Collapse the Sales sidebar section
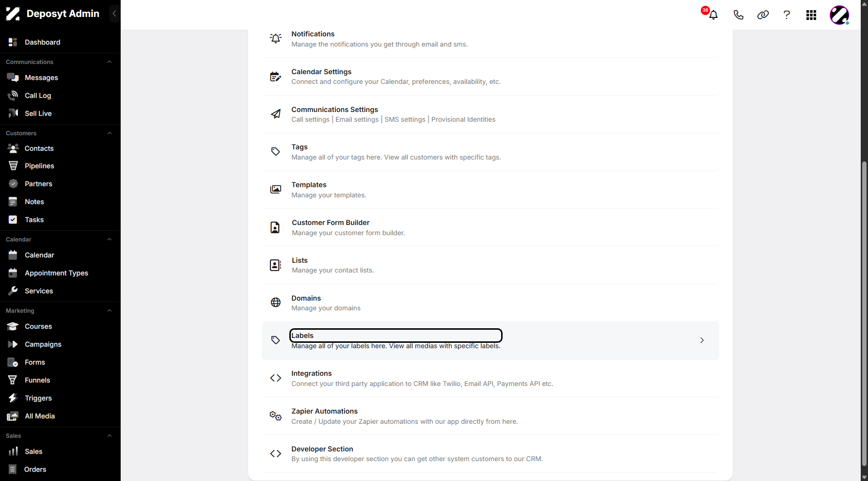 click(x=110, y=436)
